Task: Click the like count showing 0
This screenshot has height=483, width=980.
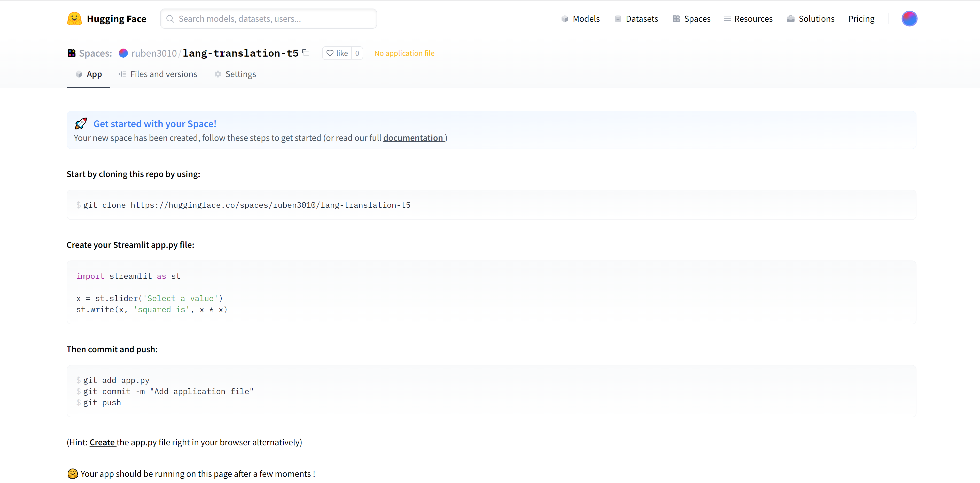Action: pos(357,53)
